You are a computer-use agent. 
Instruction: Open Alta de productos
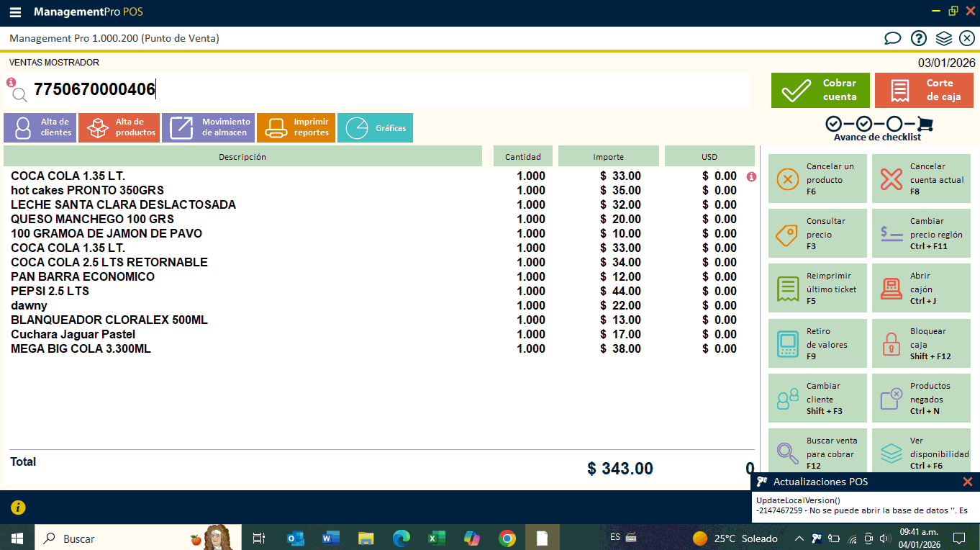click(x=119, y=127)
